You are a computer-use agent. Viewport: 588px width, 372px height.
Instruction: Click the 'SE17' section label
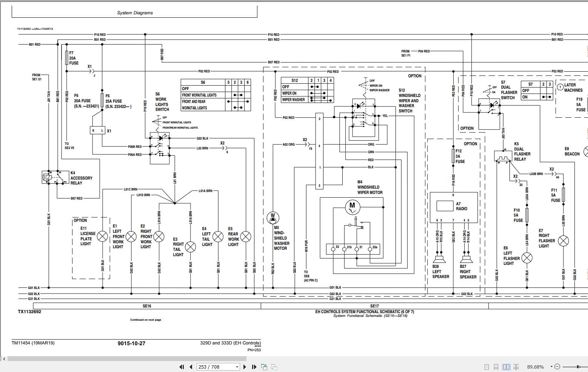374,306
